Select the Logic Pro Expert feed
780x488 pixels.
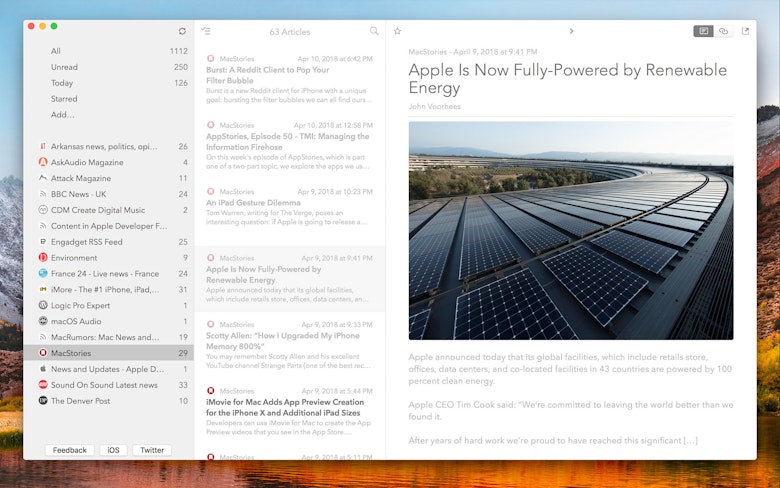(108, 305)
